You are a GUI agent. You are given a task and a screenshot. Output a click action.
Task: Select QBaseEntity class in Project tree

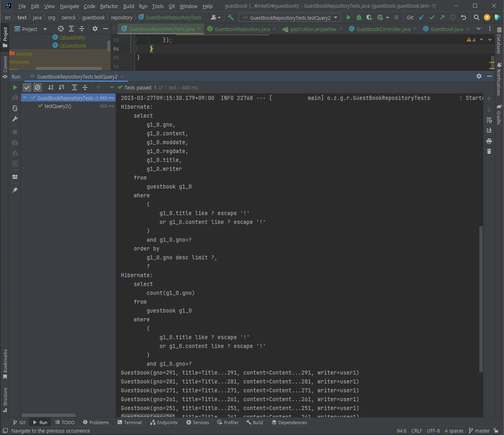73,37
